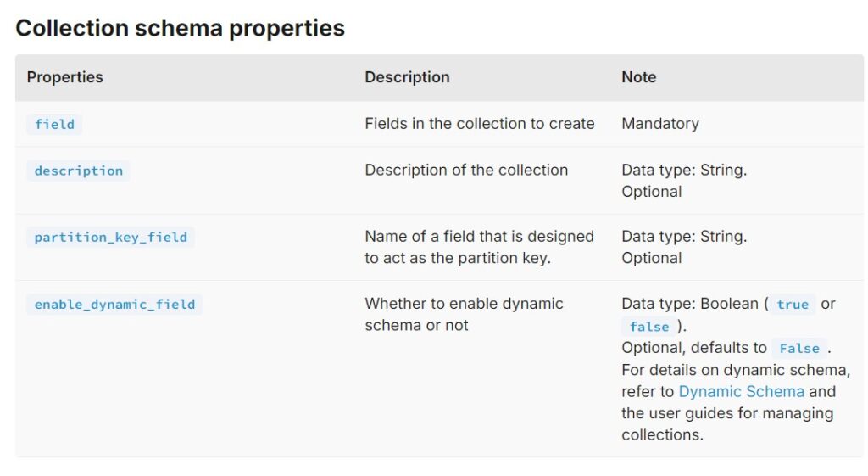Select the partition_key_field code tag
This screenshot has width=868, height=476.
(x=110, y=238)
